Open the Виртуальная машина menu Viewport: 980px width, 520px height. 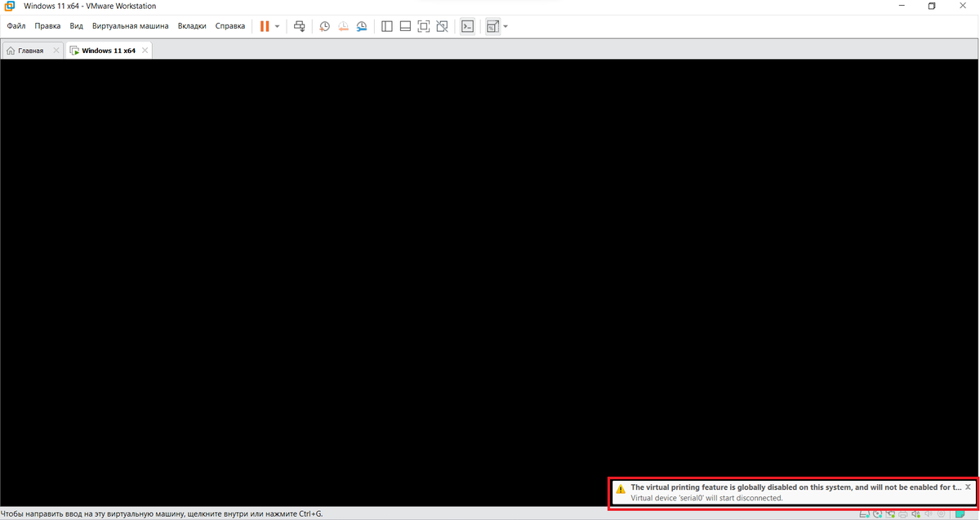131,26
